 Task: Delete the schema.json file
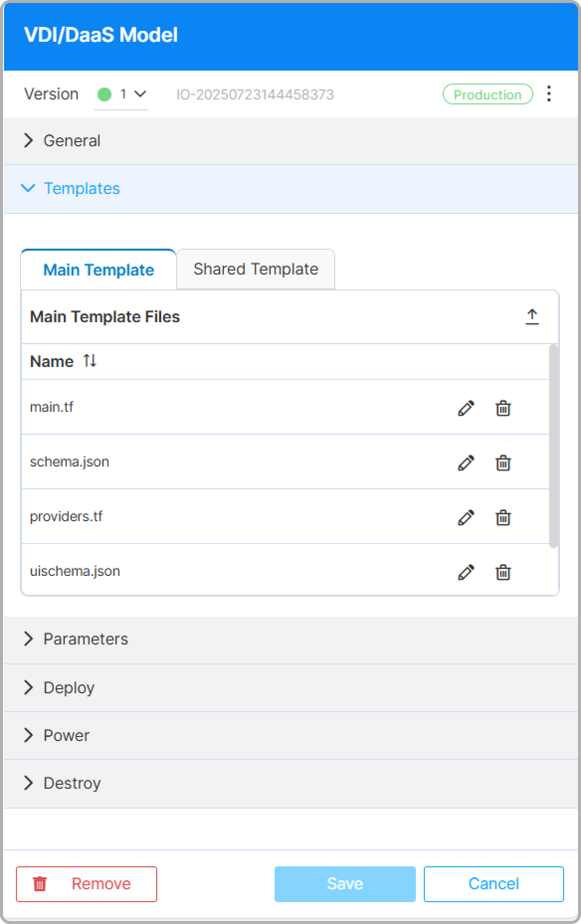tap(503, 463)
